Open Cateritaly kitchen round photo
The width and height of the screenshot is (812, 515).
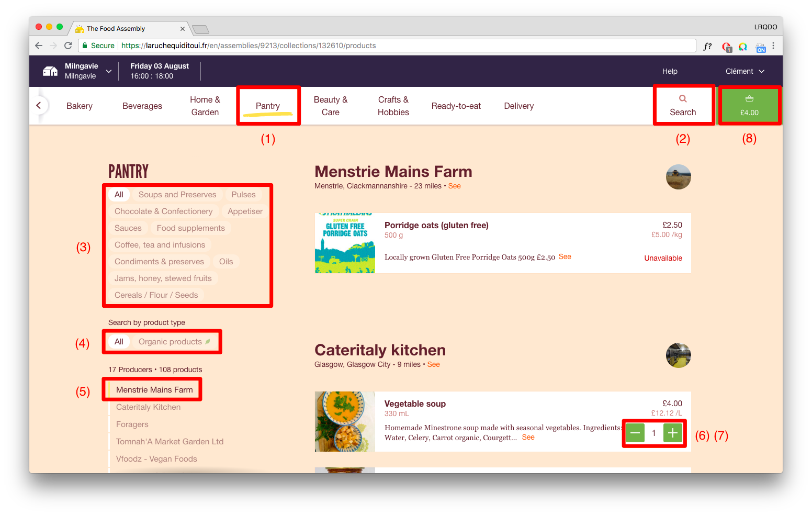pyautogui.click(x=679, y=355)
